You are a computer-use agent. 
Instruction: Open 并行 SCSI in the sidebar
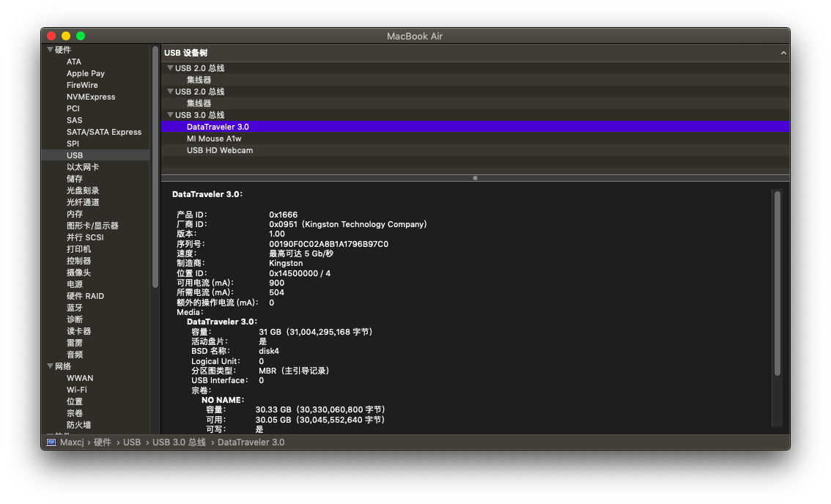(x=85, y=237)
